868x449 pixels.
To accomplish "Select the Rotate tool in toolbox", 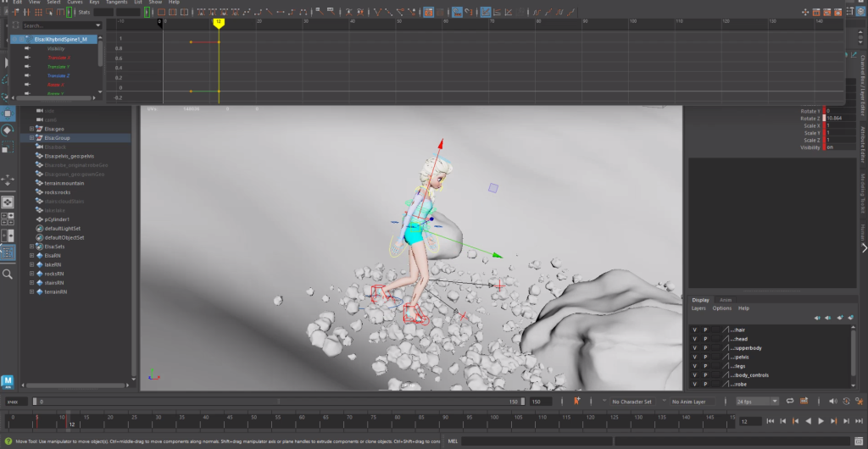I will 7,130.
